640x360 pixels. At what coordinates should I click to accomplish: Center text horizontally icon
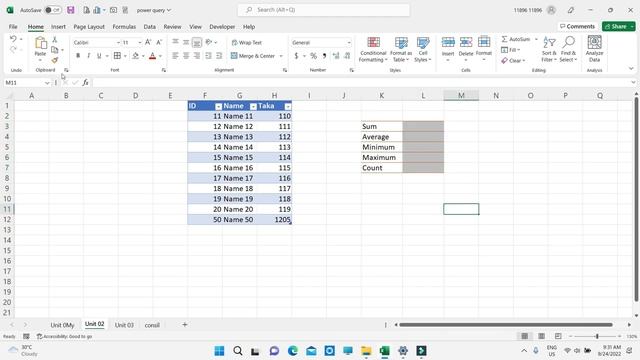pos(186,56)
